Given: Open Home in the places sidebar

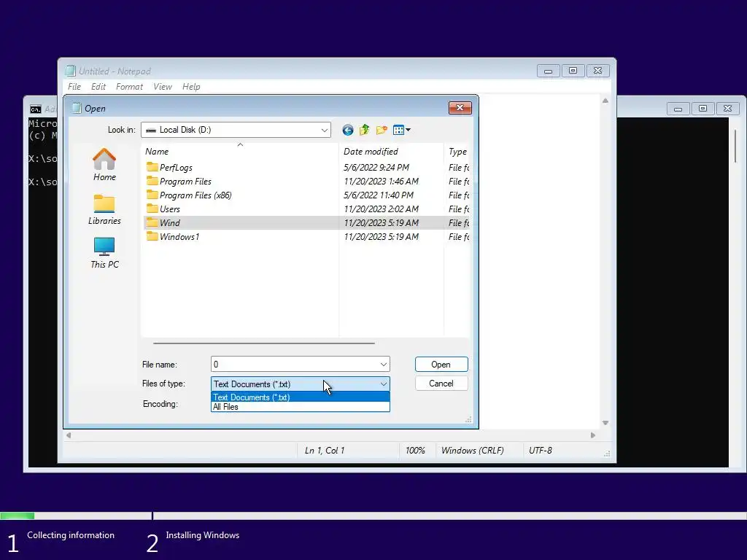Looking at the screenshot, I should 104,165.
